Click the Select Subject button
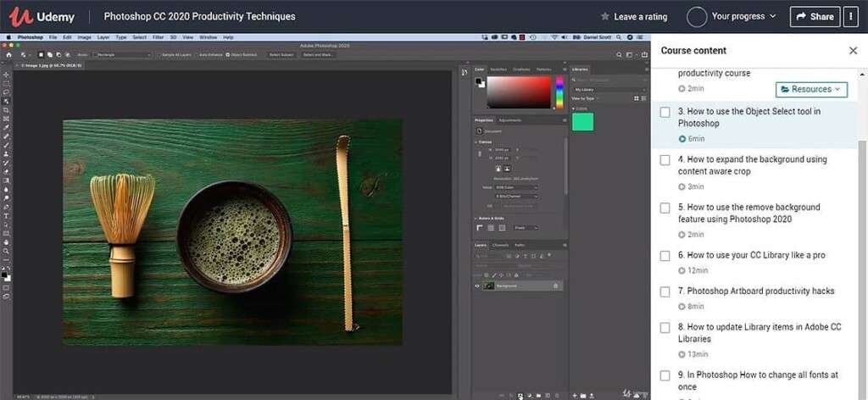868x400 pixels. (281, 55)
